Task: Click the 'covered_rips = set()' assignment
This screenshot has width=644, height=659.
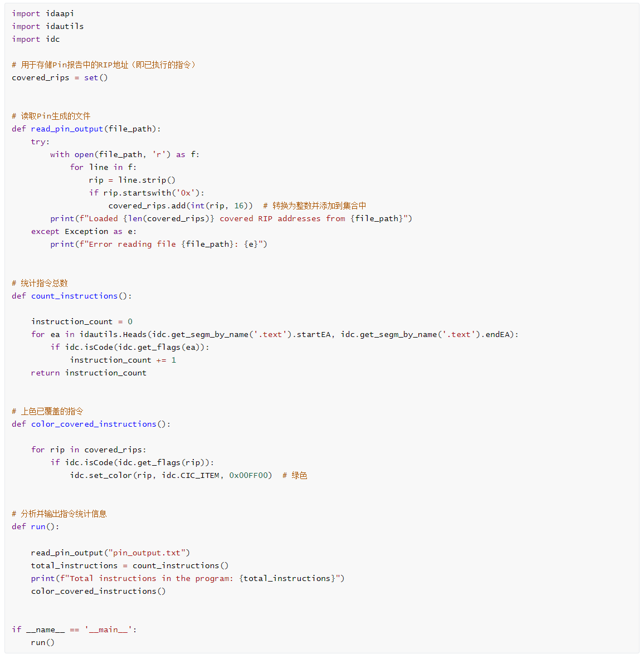Action: point(60,77)
